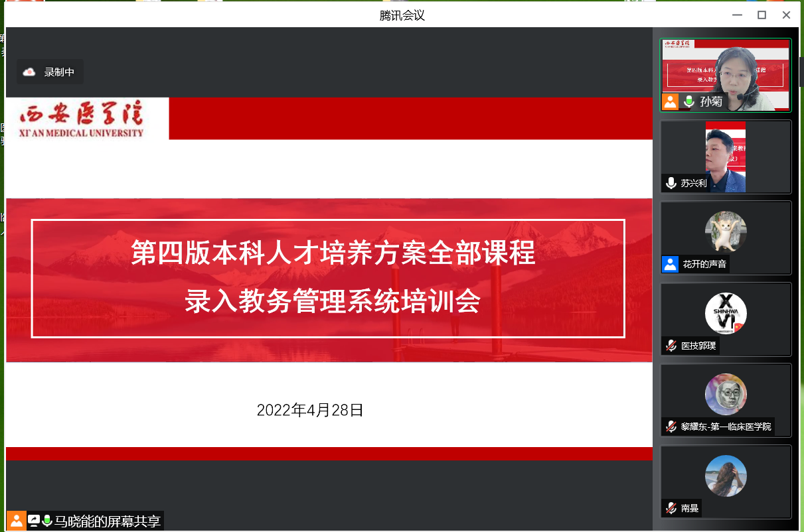Click the SHINHWA avatar of 医技郭璞
The width and height of the screenshot is (804, 532).
pyautogui.click(x=726, y=313)
